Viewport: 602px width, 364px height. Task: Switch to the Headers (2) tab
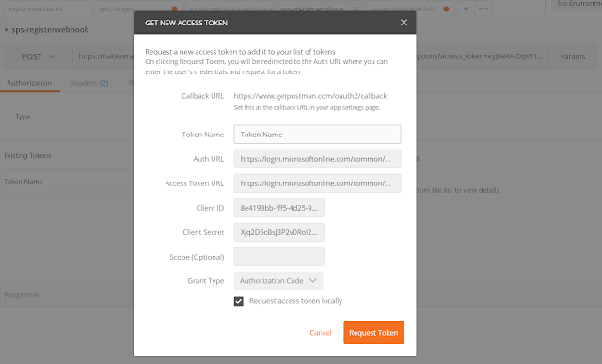(x=88, y=83)
